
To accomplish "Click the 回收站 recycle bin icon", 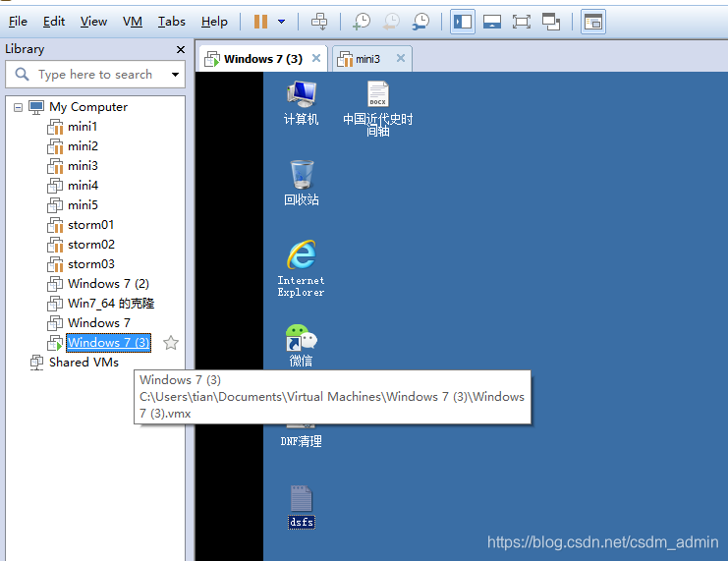I will (302, 183).
